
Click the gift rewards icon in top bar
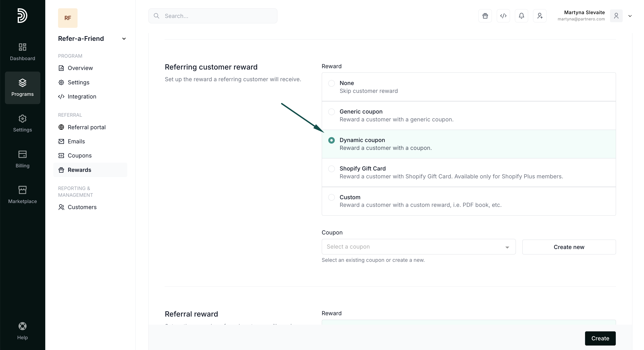point(485,16)
